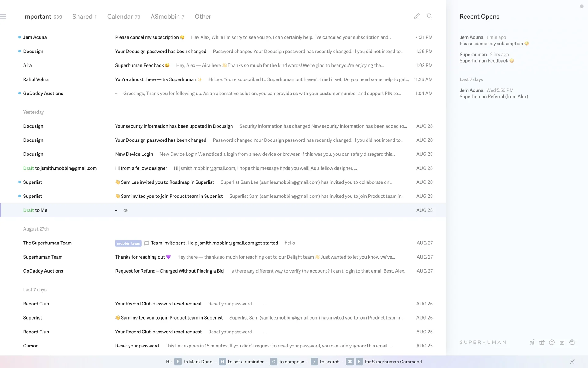
Task: Dismiss the keyboard shortcut hint bar
Action: click(x=572, y=362)
